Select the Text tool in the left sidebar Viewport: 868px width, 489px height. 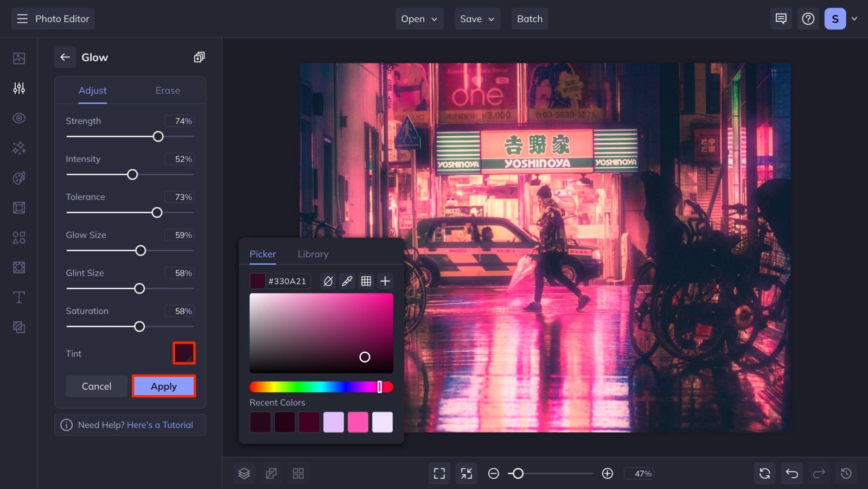[x=18, y=297]
